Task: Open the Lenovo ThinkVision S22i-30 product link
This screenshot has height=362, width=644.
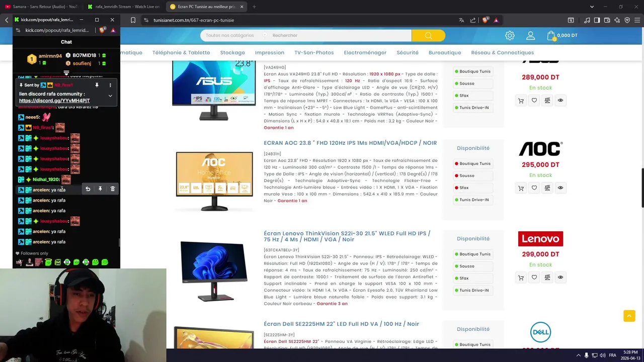Action: coord(347,236)
